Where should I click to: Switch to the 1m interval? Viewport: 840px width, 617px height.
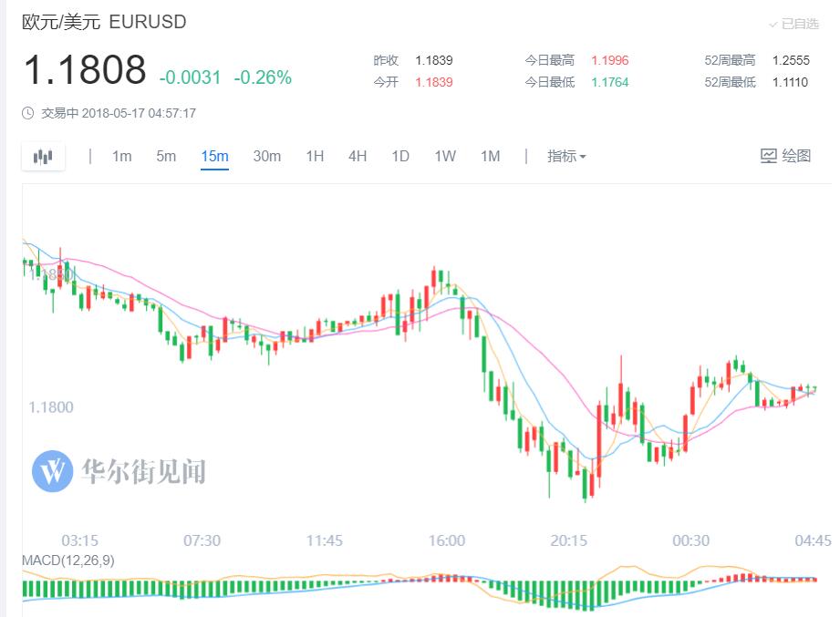tap(122, 156)
